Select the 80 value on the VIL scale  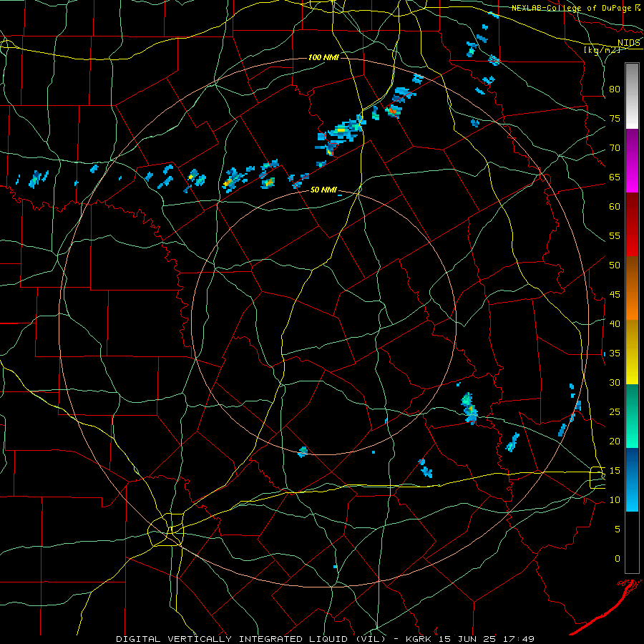[615, 89]
